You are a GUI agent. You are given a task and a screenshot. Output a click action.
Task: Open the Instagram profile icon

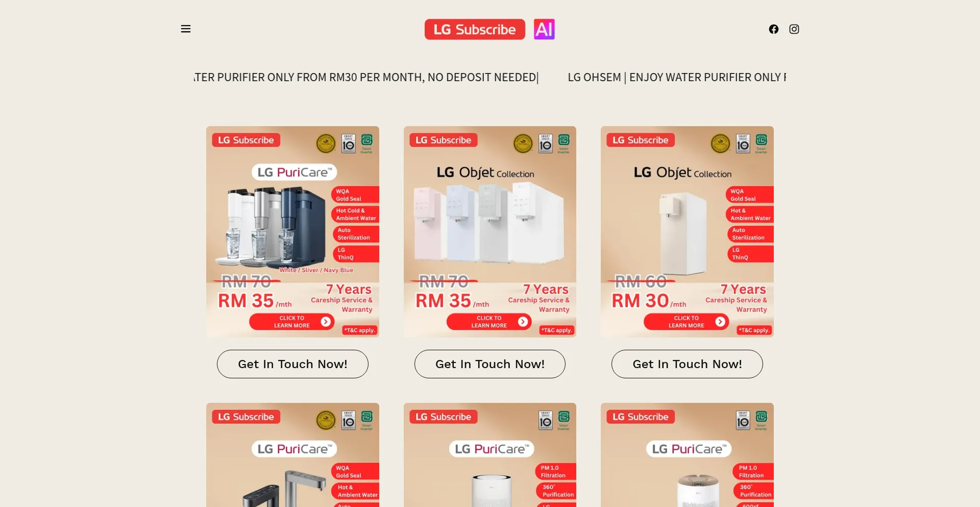794,29
